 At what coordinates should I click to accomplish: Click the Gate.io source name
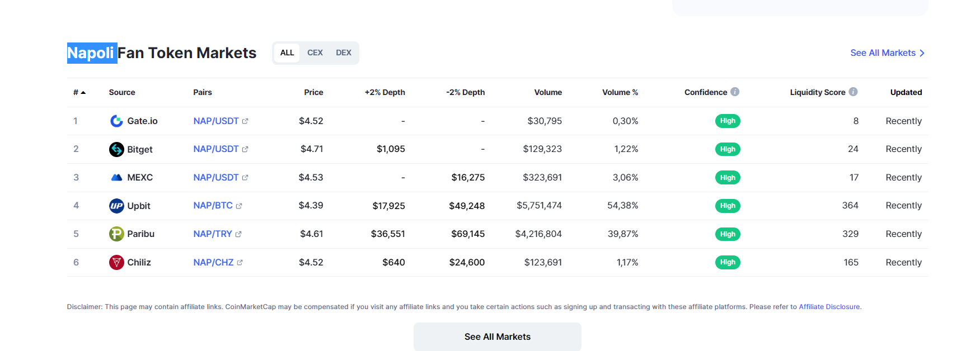click(x=142, y=121)
